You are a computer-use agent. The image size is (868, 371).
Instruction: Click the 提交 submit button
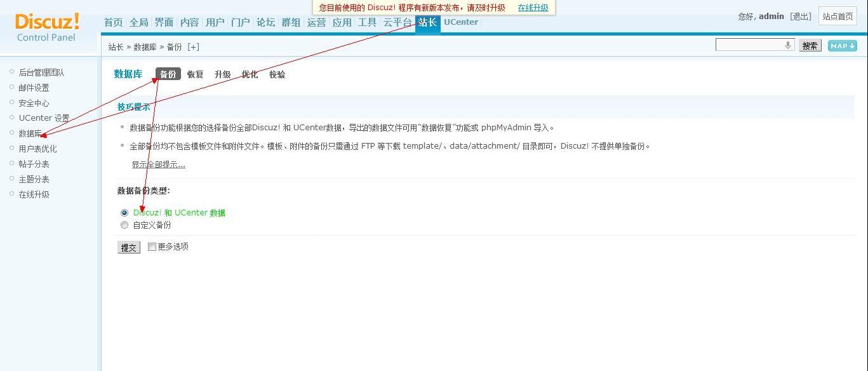coord(128,248)
